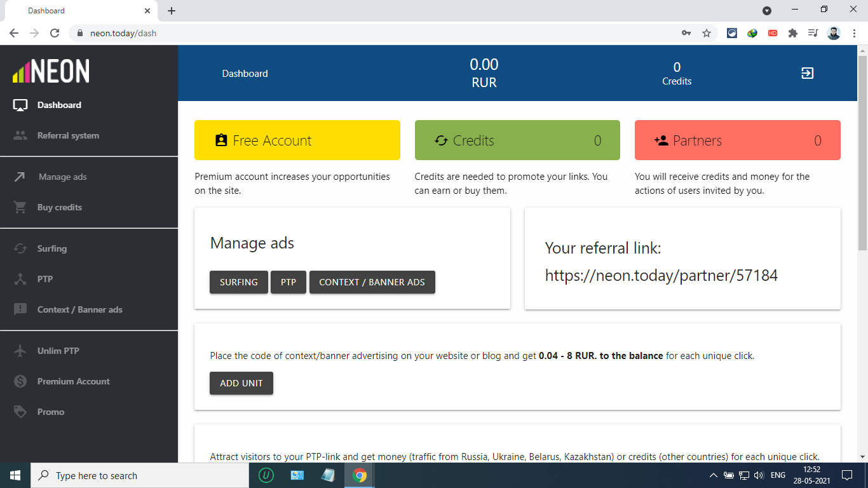Open the notepad-style app in the taskbar
868x488 pixels.
click(328, 475)
